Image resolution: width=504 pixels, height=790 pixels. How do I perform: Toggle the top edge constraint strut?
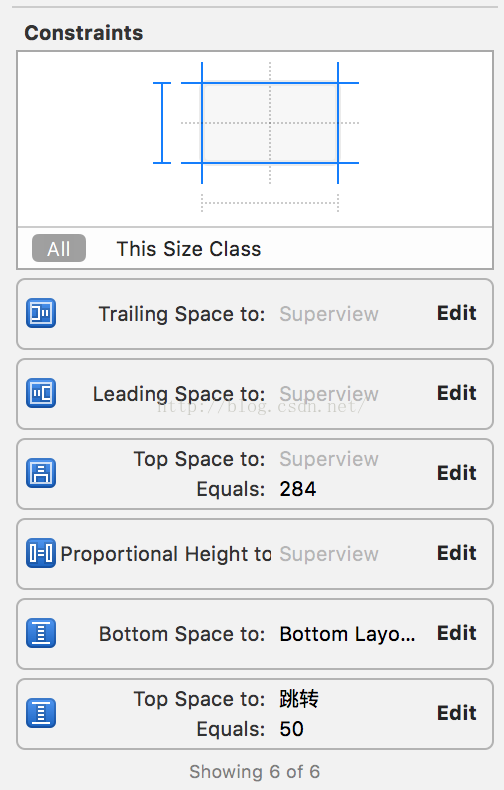[x=270, y=83]
